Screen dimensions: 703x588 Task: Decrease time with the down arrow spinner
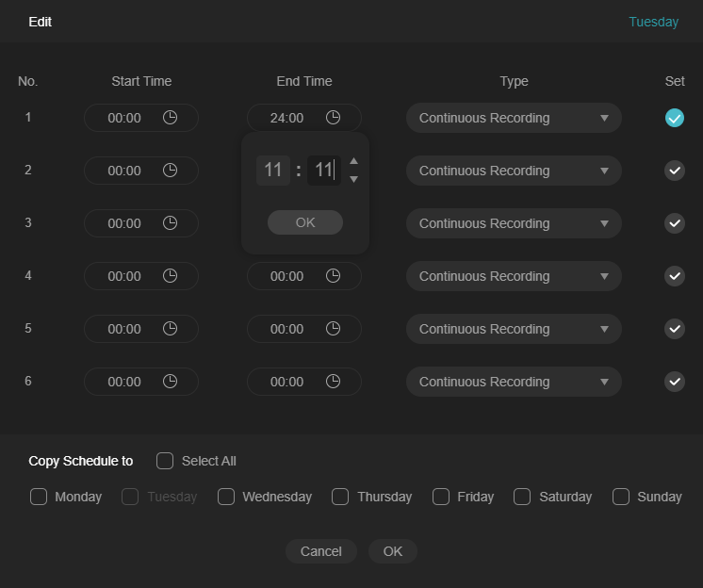tap(353, 179)
